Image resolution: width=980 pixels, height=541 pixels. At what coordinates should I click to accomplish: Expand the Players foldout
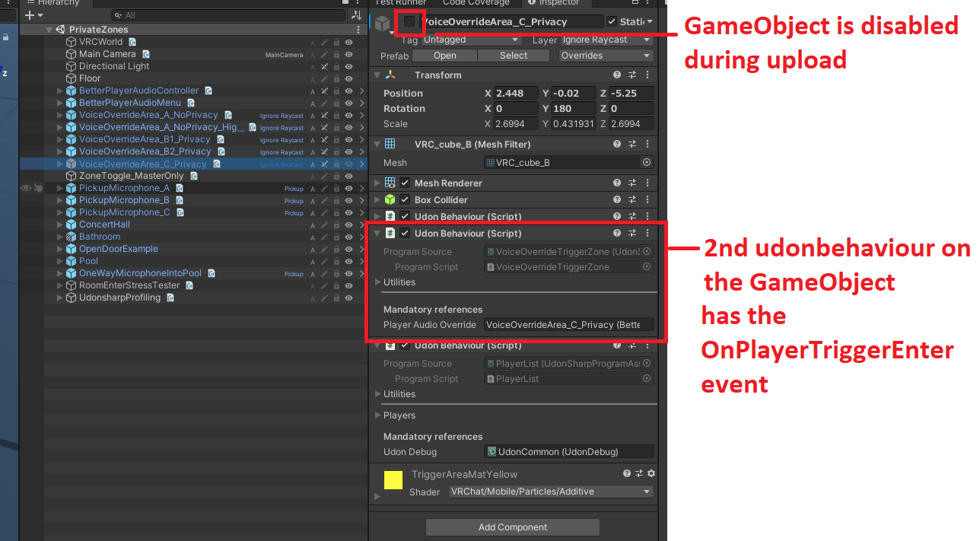point(378,415)
